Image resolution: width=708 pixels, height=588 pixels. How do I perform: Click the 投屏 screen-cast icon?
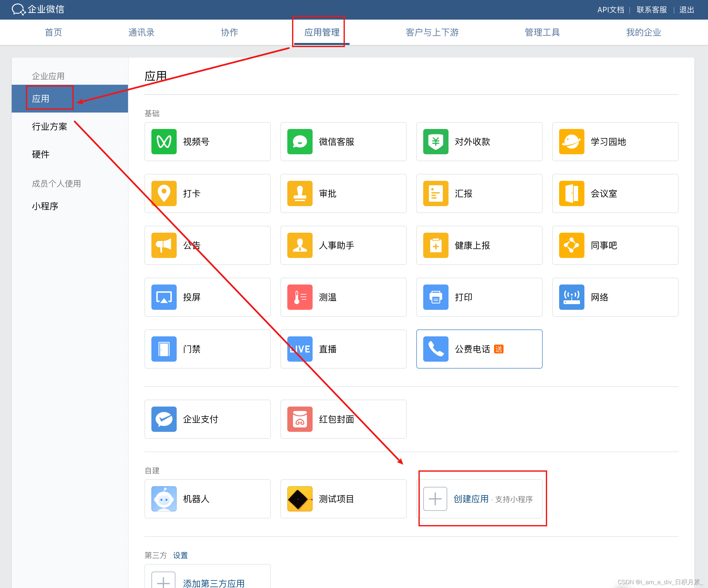click(x=164, y=297)
